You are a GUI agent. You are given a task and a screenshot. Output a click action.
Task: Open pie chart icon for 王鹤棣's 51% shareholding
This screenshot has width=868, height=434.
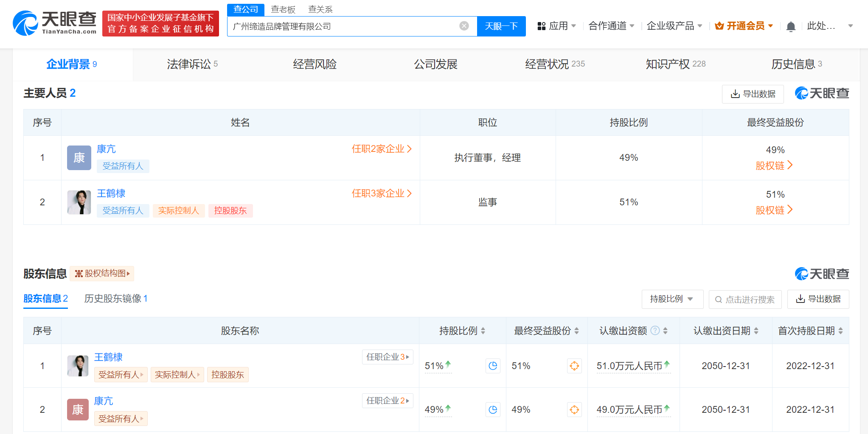492,366
